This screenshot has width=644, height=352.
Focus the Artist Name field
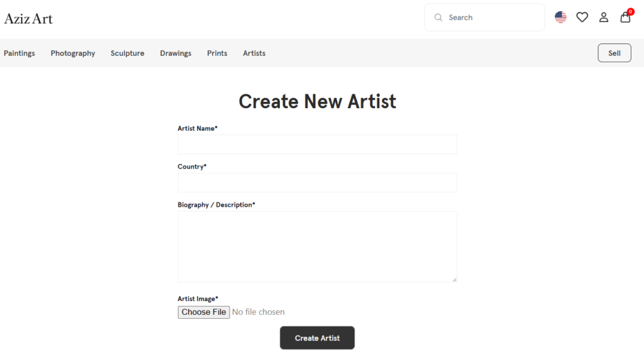(317, 145)
